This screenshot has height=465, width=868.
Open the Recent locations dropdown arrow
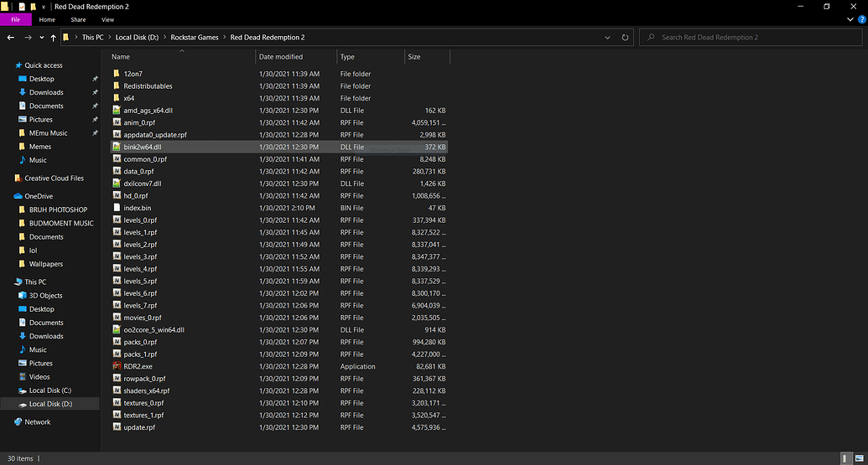(x=42, y=38)
